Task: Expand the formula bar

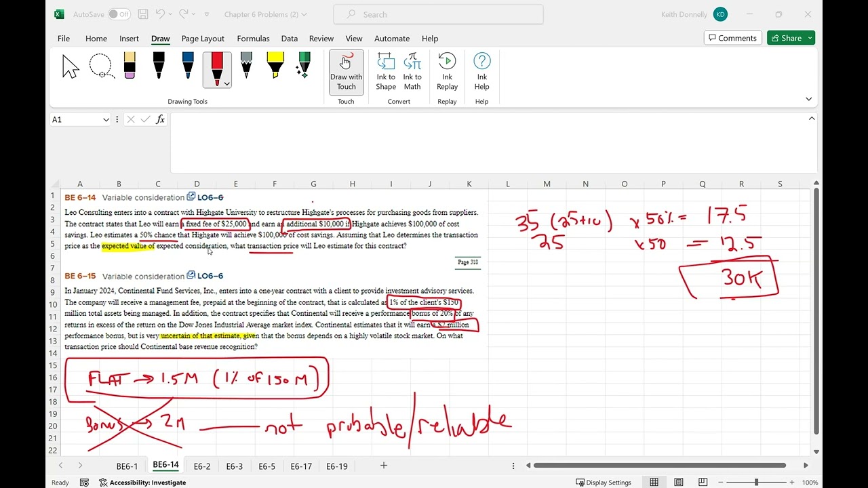Action: 812,119
